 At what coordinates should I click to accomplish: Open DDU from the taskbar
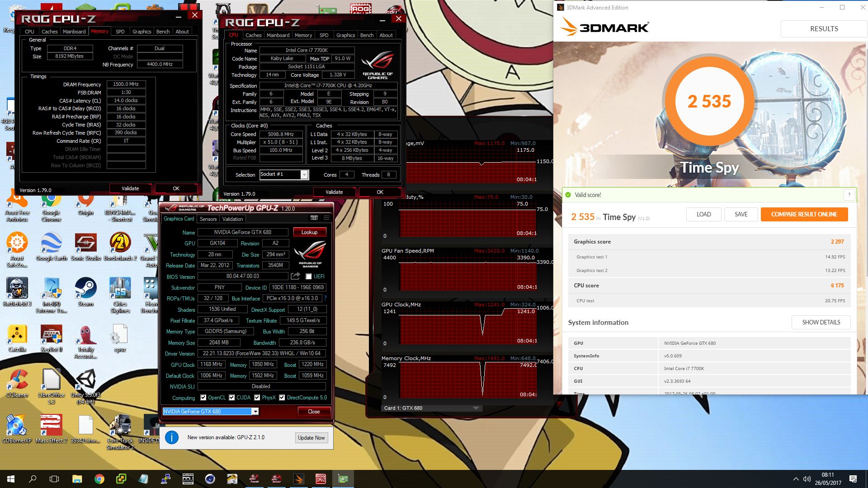(x=188, y=479)
